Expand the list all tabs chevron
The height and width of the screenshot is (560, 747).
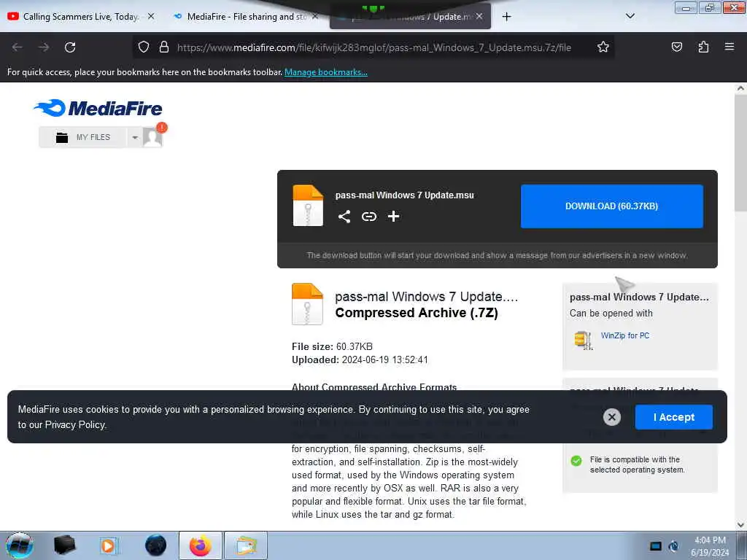[x=630, y=16]
